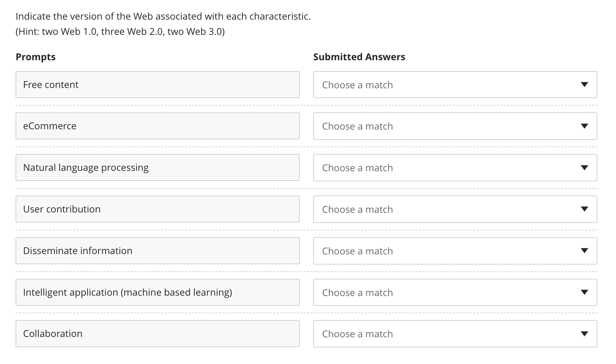Click the Submitted Answers column heading
The image size is (616, 364).
(x=359, y=57)
